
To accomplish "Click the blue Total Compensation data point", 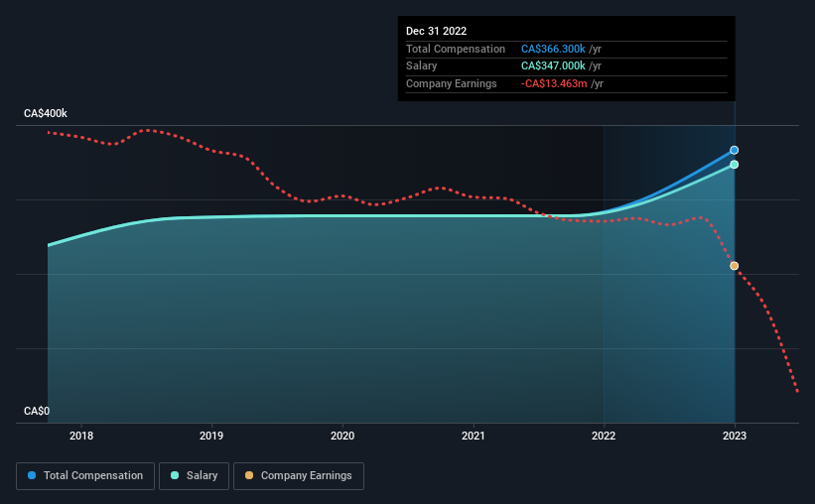I will (734, 150).
